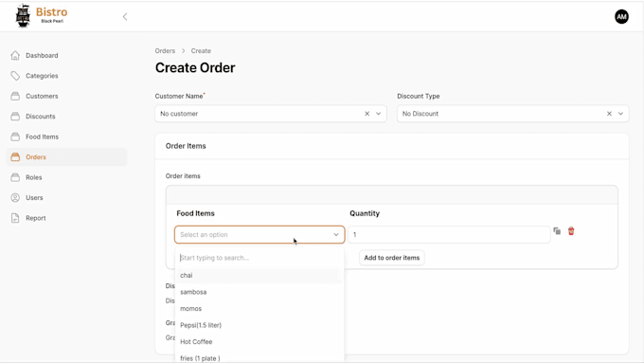Screen dimensions: 644x363
Task: Select Hot Coffee from the list
Action: point(259,341)
